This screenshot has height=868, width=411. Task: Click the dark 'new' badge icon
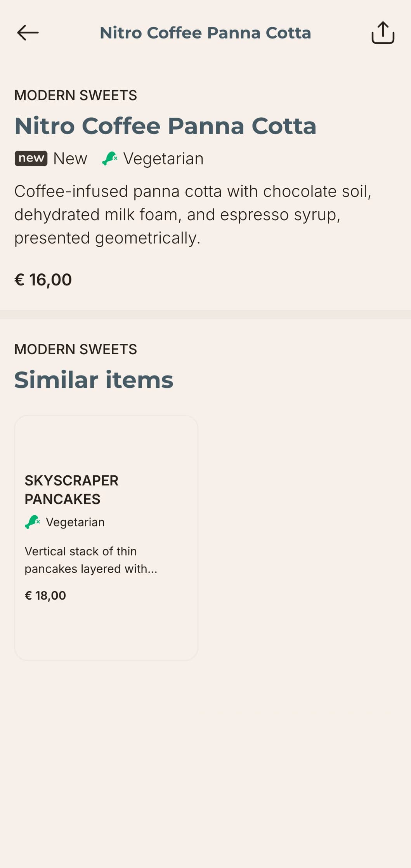(x=31, y=158)
